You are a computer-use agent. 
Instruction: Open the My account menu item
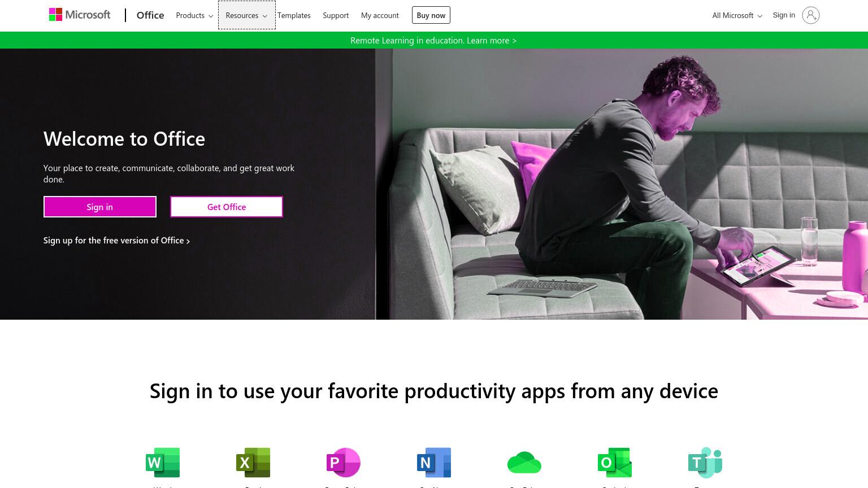tap(380, 15)
